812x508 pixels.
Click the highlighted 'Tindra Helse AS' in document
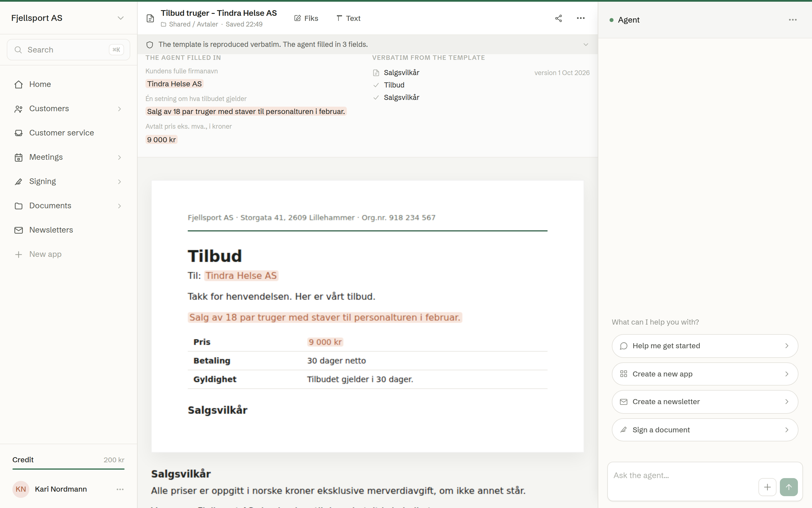click(241, 275)
